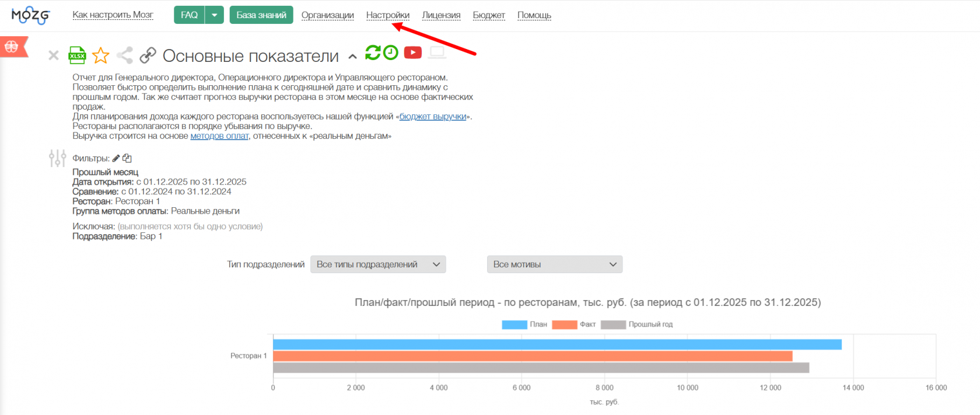Copy report link via chain icon
The width and height of the screenshot is (980, 415).
(x=148, y=55)
